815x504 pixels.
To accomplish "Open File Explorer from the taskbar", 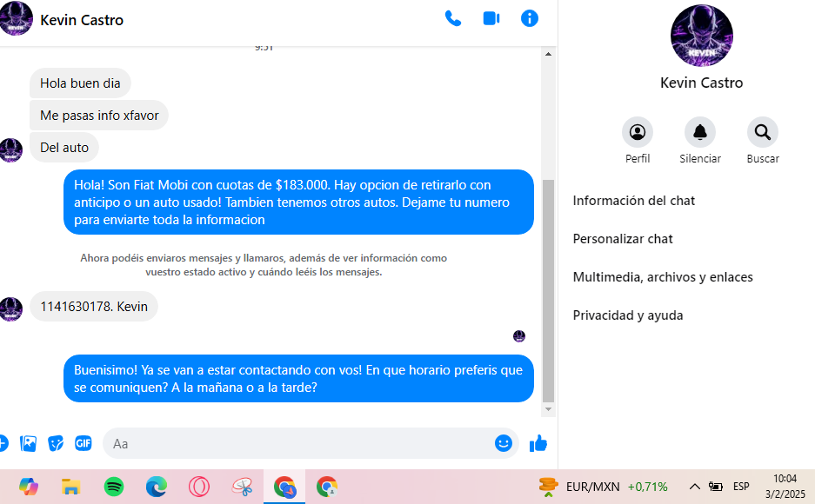I will point(70,487).
